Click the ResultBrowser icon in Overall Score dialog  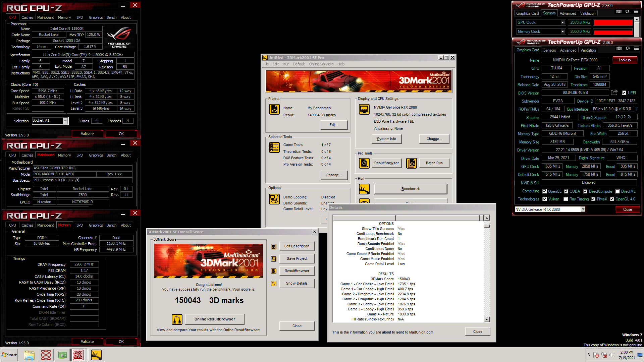pos(274,271)
